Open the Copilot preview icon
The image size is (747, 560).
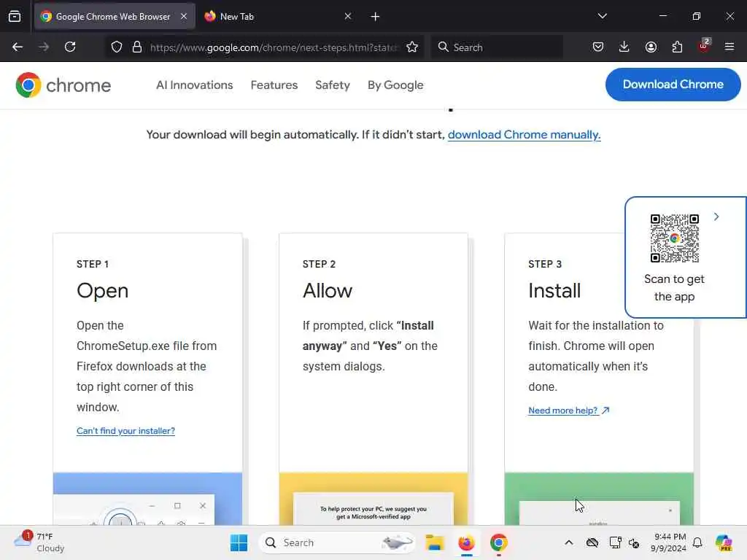click(x=724, y=542)
